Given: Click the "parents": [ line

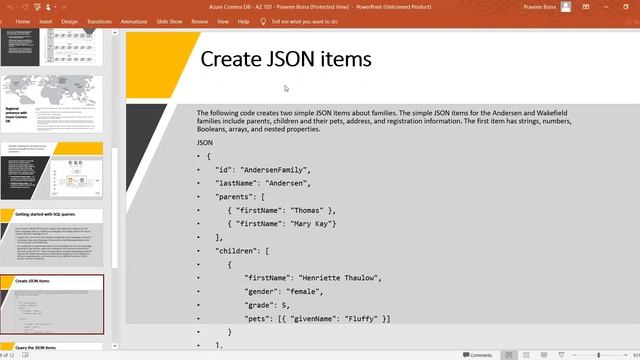Looking at the screenshot, I should (240, 197).
